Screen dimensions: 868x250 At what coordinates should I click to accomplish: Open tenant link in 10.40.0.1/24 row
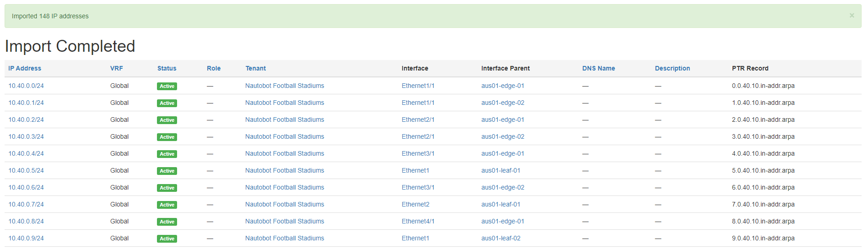pyautogui.click(x=284, y=103)
